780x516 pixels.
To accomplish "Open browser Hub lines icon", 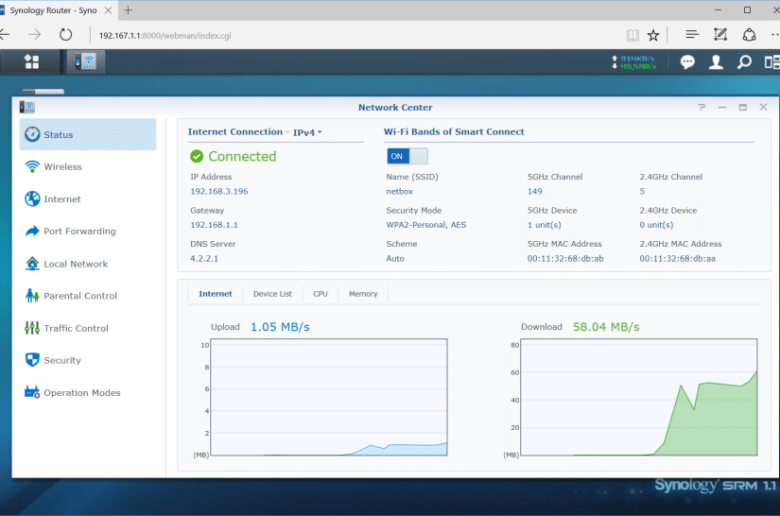I will click(x=692, y=34).
